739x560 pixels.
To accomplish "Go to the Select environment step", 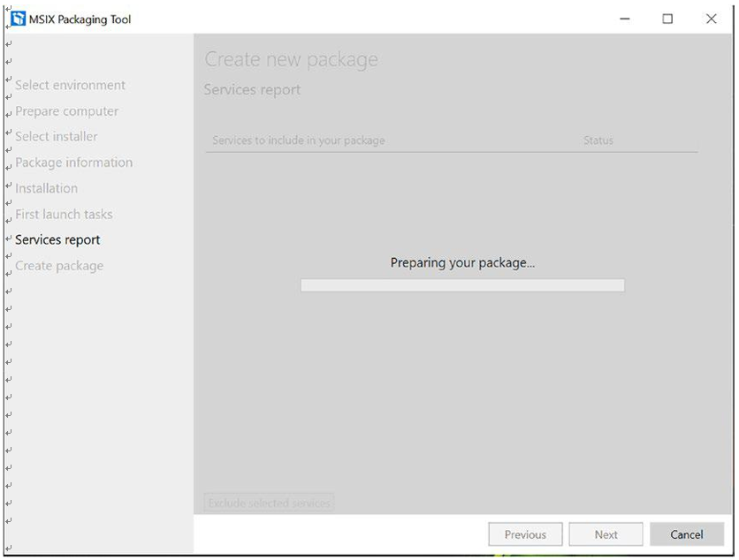I will coord(70,86).
